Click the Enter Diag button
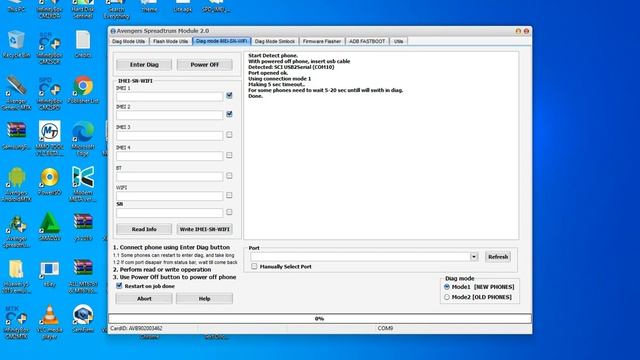Image resolution: width=640 pixels, height=360 pixels. point(144,64)
